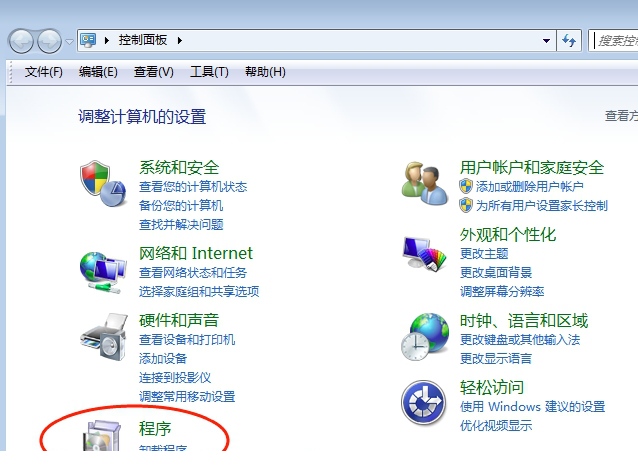Screen dimensions: 638x469
Task: Click 更改键盘或其他输入法 link
Action: [x=520, y=340]
